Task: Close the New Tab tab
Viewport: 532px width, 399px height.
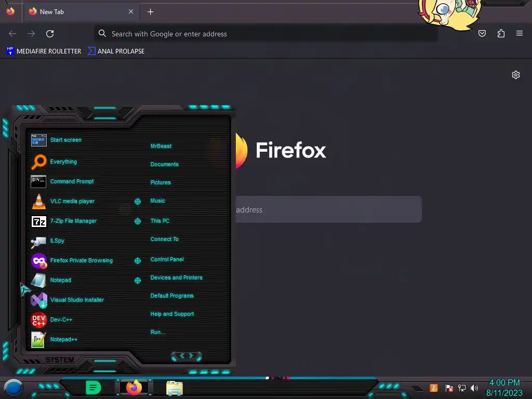Action: pos(131,11)
